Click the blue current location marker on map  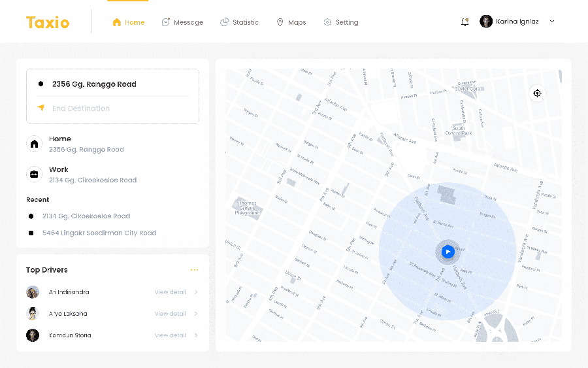[448, 252]
